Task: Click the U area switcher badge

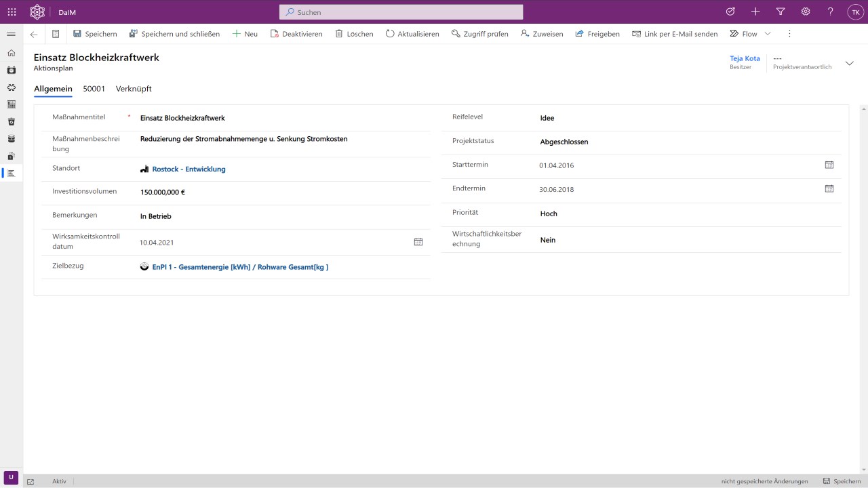Action: (11, 478)
